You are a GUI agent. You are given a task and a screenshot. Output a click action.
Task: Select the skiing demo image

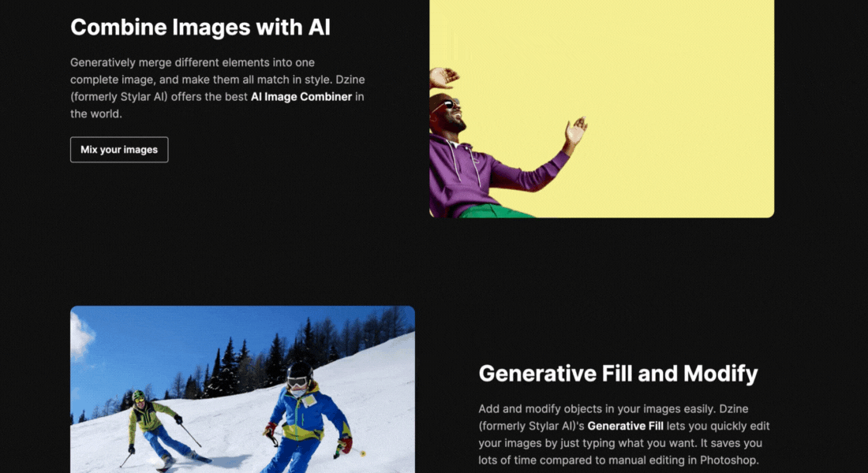click(x=242, y=389)
